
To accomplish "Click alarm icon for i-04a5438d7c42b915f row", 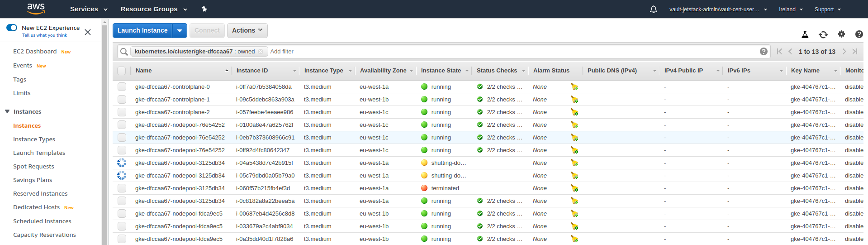I will coord(574,163).
